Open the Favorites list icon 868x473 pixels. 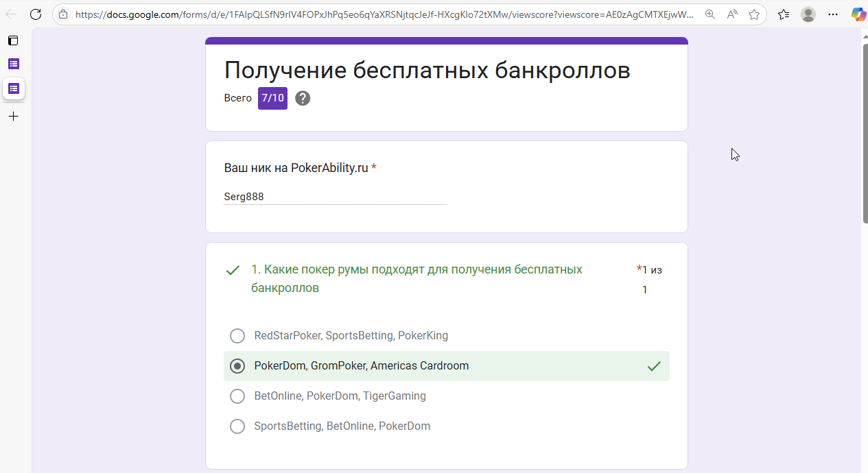pos(784,14)
